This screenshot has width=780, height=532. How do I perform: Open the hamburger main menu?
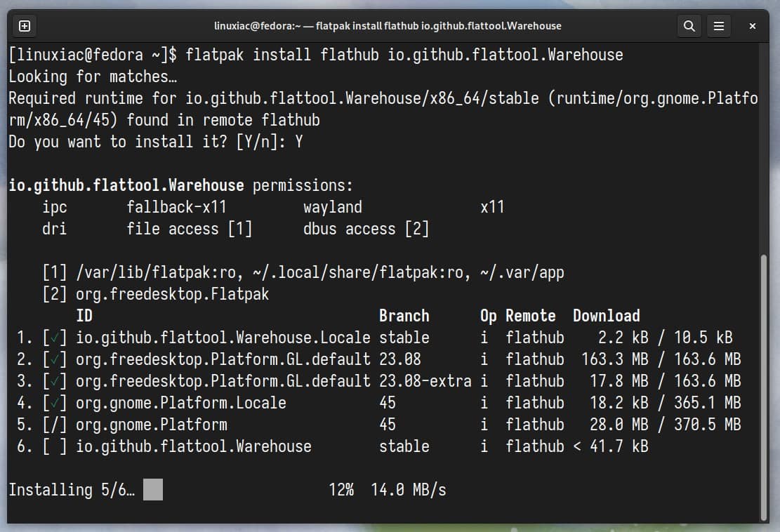click(718, 26)
